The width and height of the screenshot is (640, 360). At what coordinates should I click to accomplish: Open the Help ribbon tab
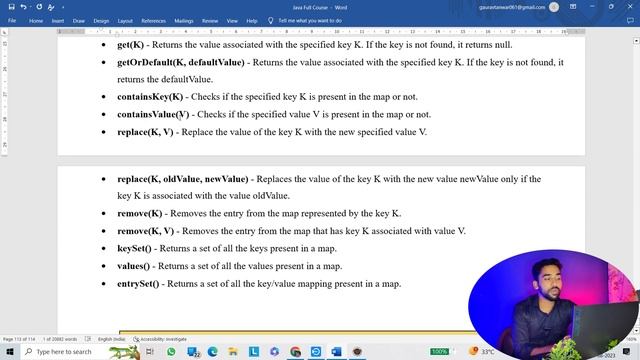click(252, 21)
